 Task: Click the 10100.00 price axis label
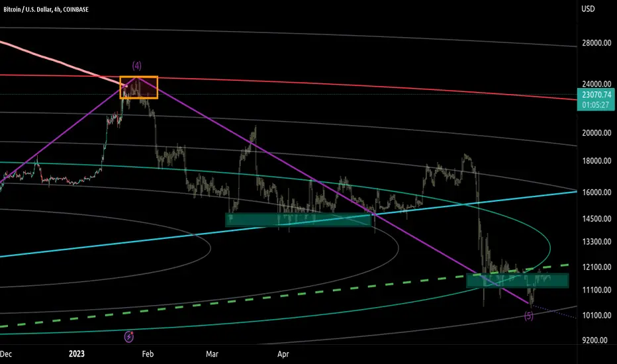coord(596,315)
